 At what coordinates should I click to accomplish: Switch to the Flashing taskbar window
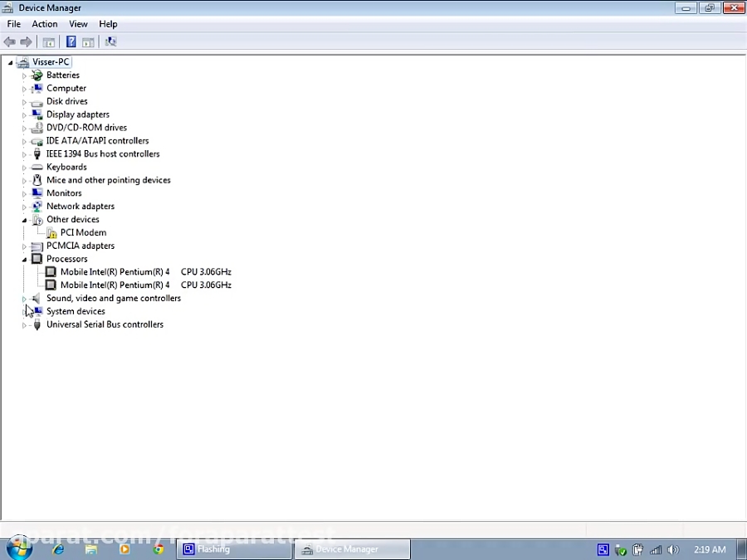(232, 548)
